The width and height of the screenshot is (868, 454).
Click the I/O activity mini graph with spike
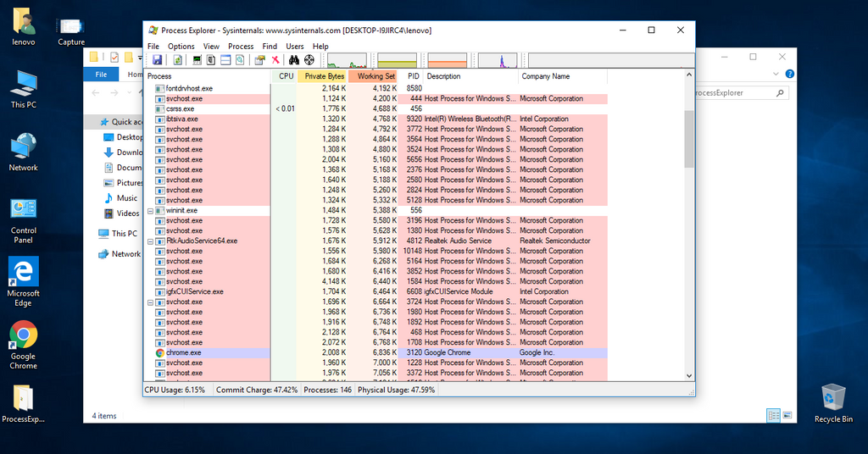498,60
